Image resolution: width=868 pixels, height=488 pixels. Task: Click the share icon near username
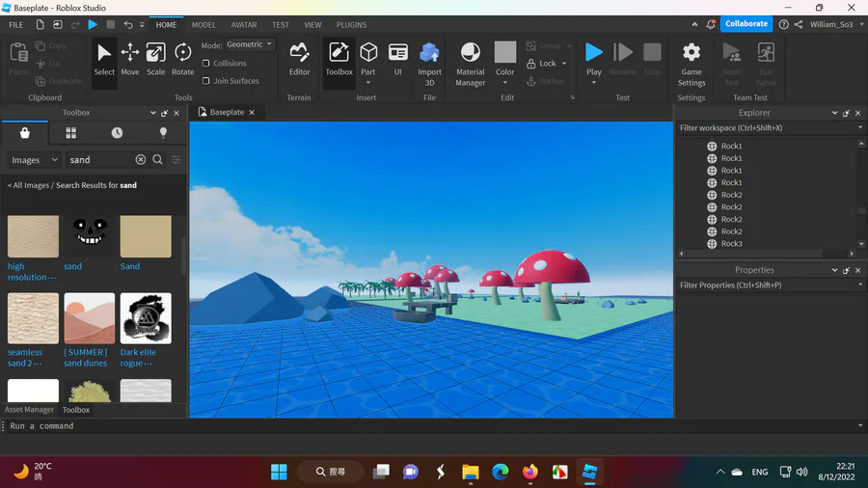tap(799, 24)
